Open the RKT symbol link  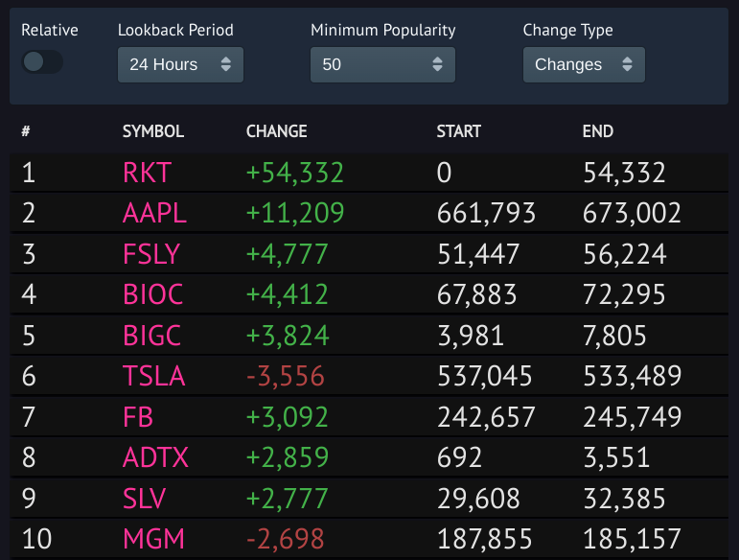coord(147,173)
